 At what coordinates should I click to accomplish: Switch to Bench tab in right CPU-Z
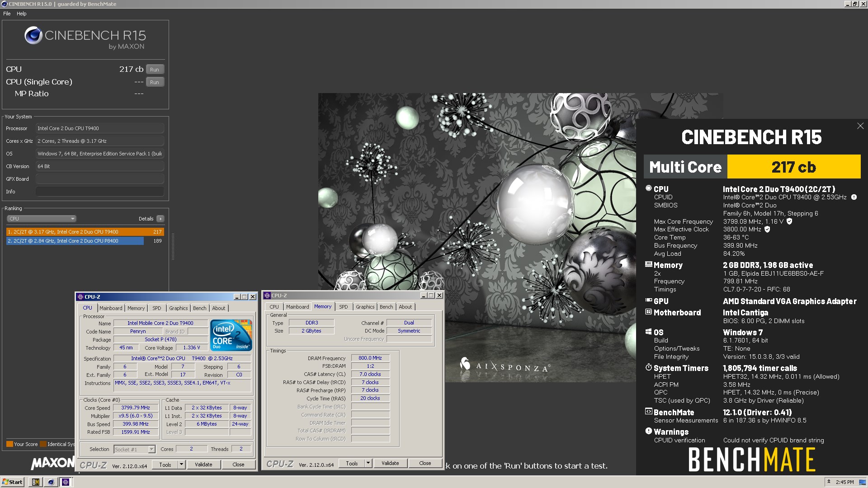(x=387, y=307)
